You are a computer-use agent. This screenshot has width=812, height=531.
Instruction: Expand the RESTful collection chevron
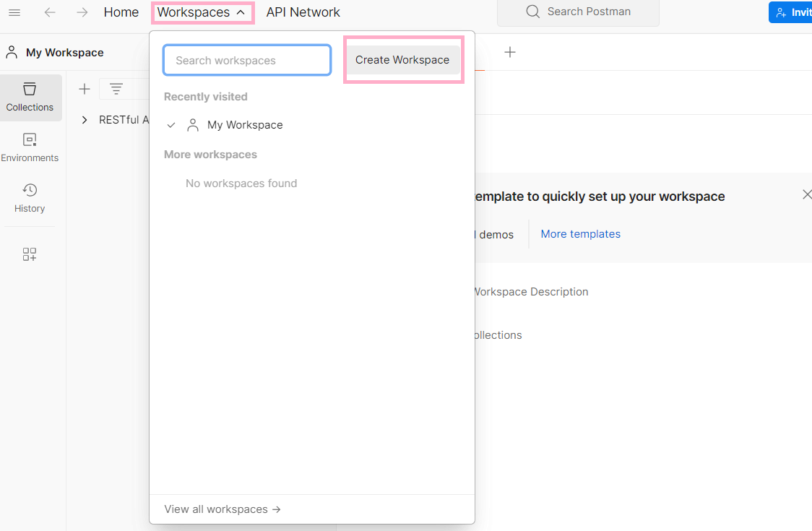85,120
